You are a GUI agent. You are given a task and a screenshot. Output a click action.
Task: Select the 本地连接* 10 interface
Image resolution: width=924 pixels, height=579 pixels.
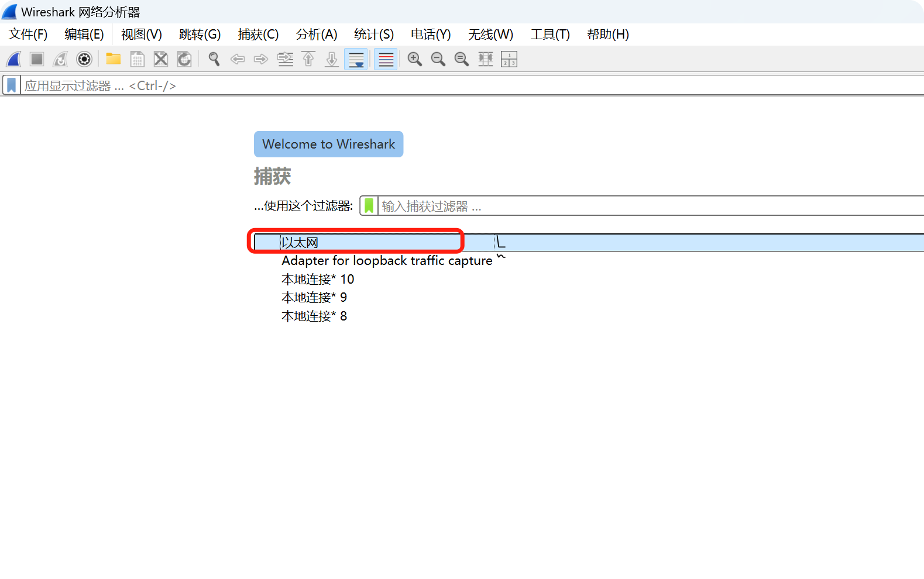tap(318, 279)
